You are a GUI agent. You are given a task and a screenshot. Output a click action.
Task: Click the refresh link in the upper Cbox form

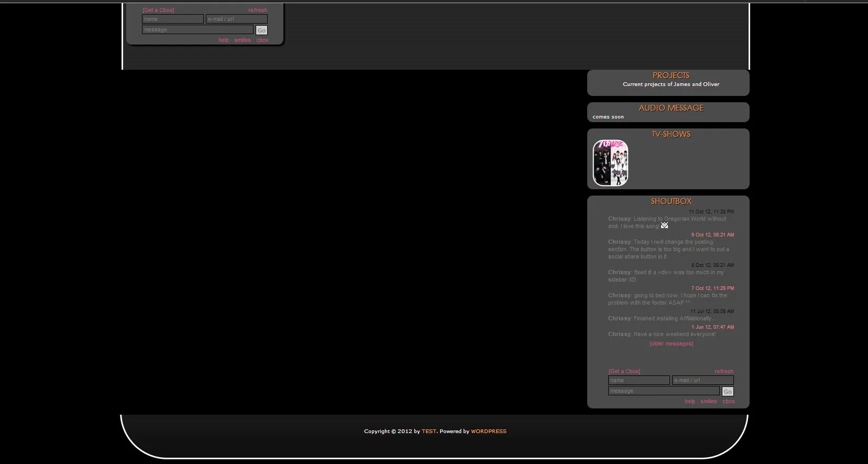257,10
